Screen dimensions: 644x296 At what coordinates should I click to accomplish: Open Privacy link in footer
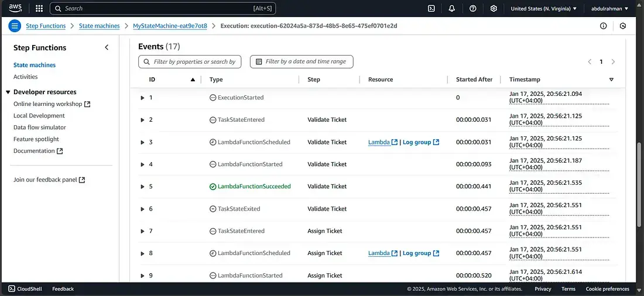(x=543, y=289)
